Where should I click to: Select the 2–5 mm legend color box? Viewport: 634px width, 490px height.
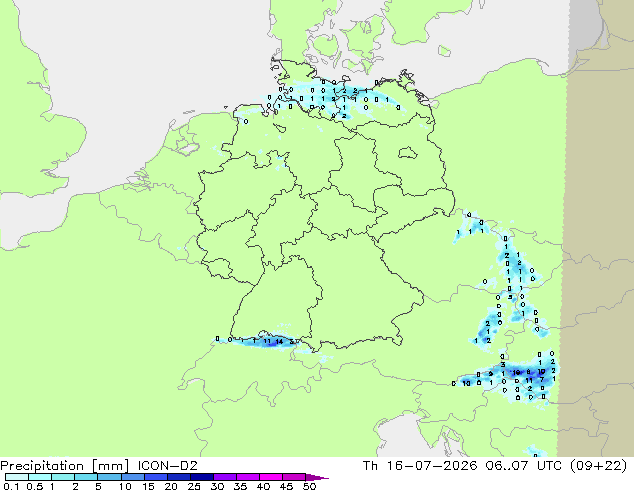coord(86,477)
